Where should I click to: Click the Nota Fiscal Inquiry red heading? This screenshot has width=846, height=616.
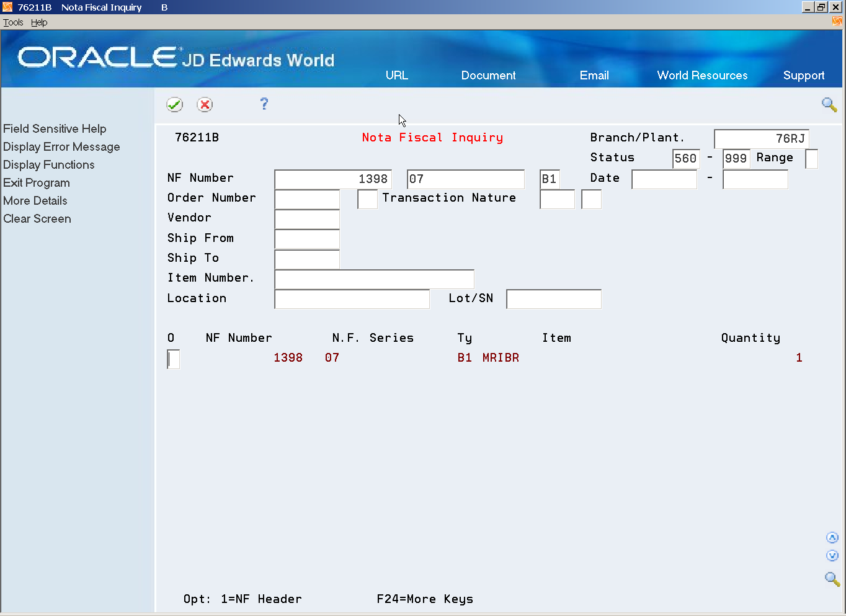pos(433,138)
